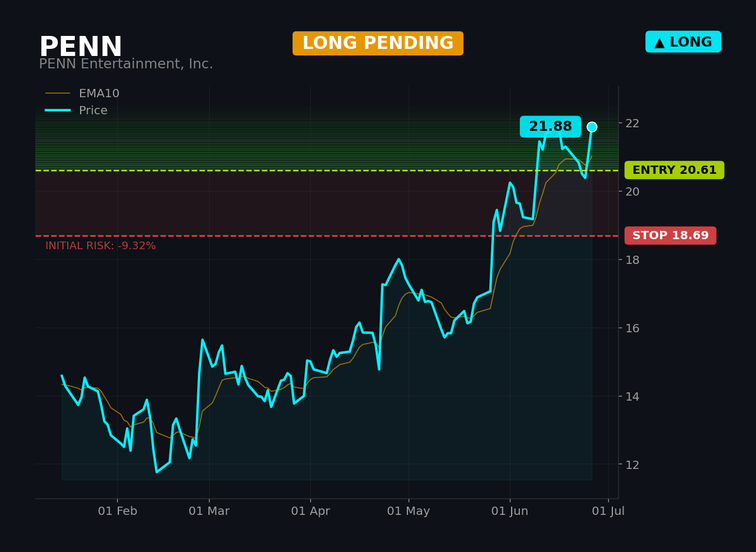Click the LONG PENDING status badge
The image size is (756, 552).
tap(378, 44)
